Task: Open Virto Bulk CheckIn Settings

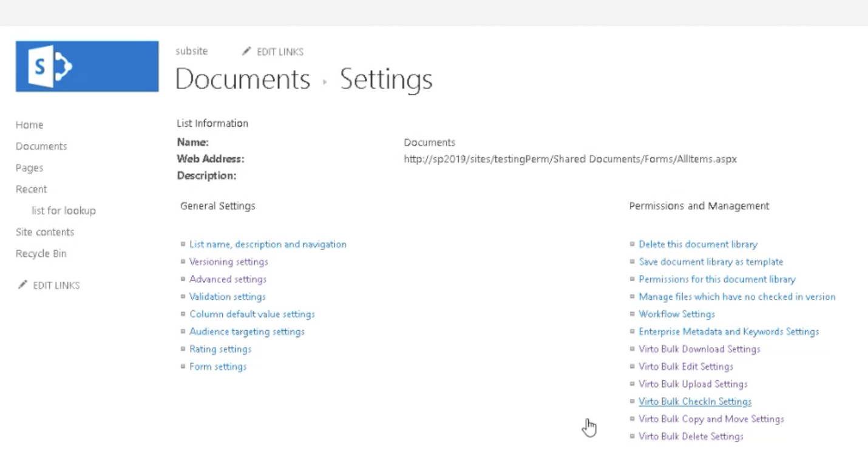Action: [695, 401]
